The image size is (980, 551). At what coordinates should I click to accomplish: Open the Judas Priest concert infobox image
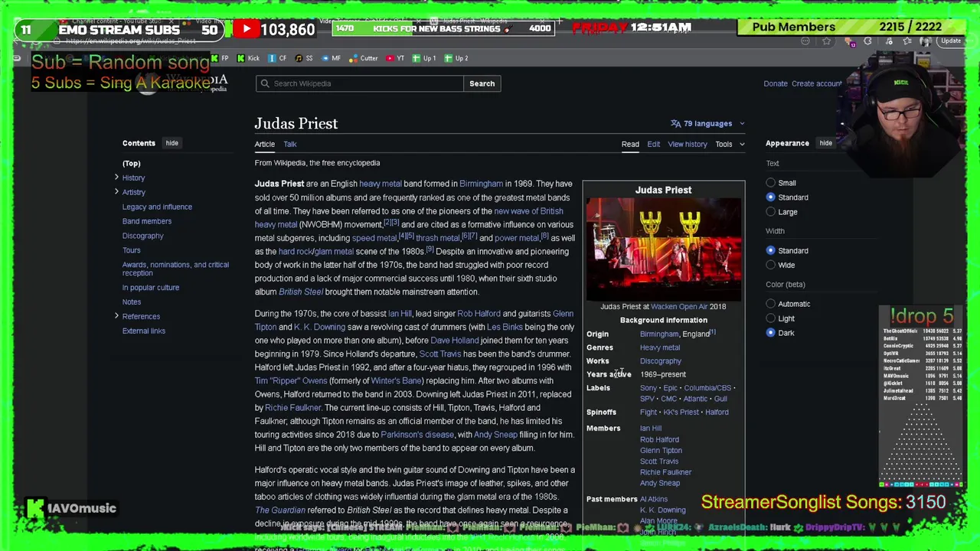click(x=664, y=249)
